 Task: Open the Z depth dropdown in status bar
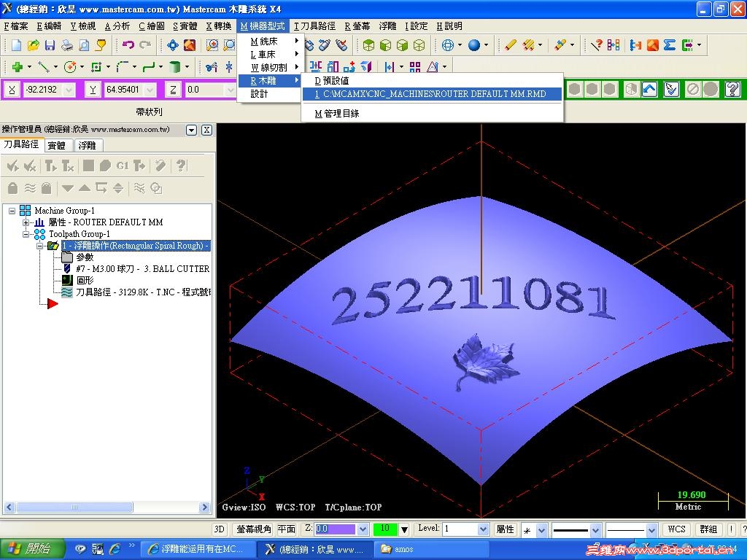363,529
